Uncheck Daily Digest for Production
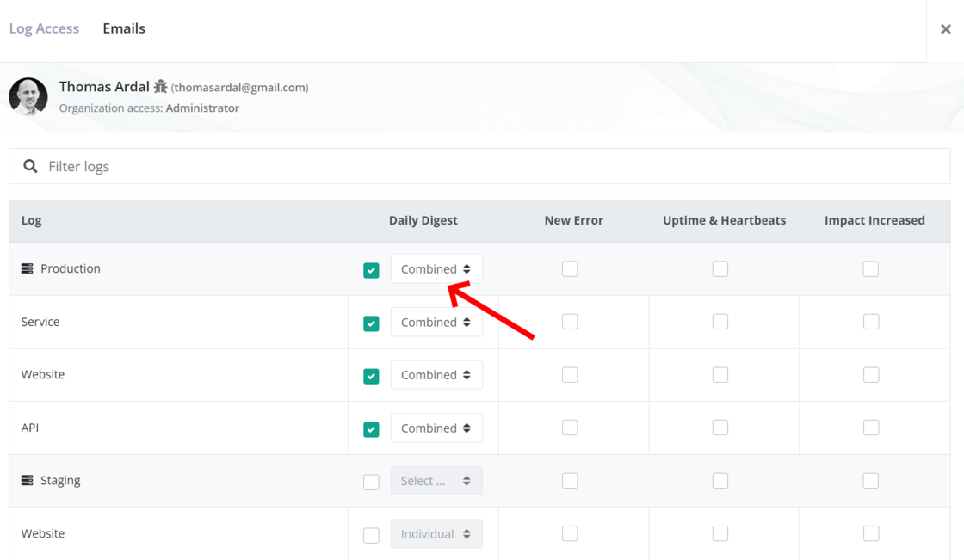The width and height of the screenshot is (964, 560). tap(371, 270)
